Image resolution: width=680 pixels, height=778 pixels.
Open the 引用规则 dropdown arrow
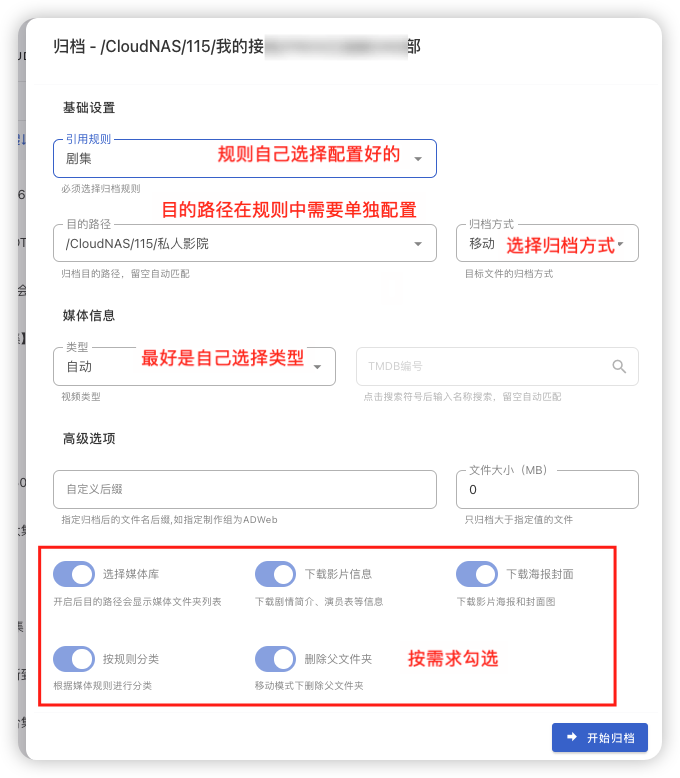tap(418, 159)
